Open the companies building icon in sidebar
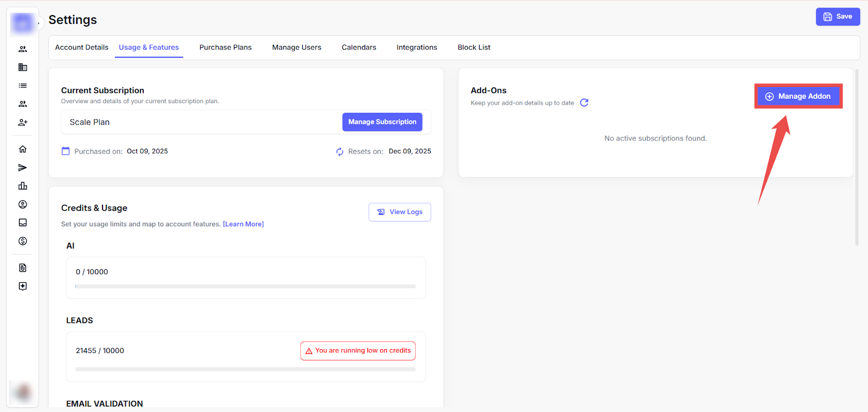Viewport: 868px width, 412px height. [23, 67]
